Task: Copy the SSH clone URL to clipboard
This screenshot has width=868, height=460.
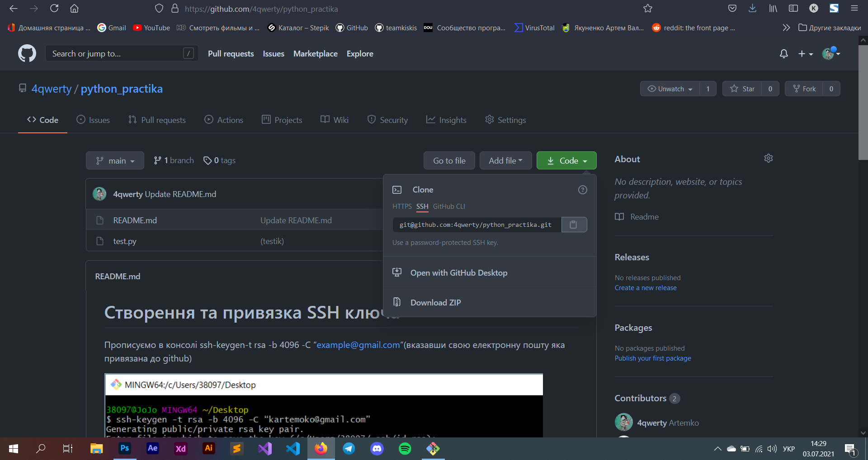Action: pos(574,225)
